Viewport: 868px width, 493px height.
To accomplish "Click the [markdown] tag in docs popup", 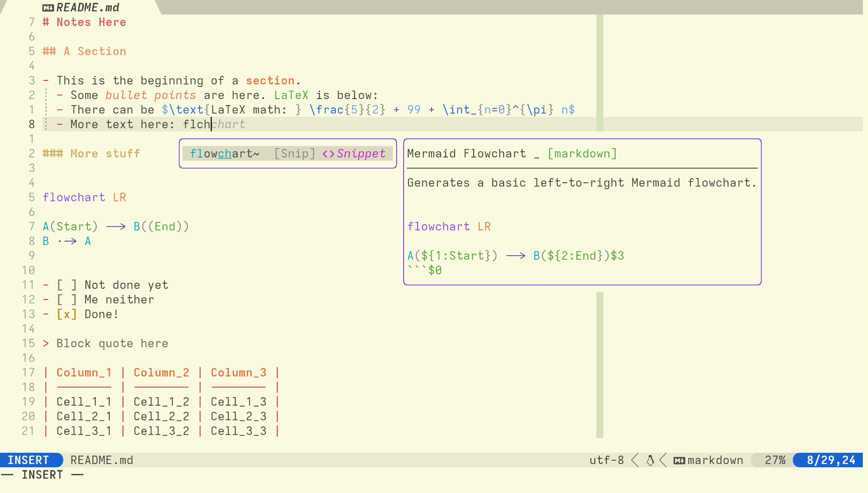I will [x=582, y=154].
